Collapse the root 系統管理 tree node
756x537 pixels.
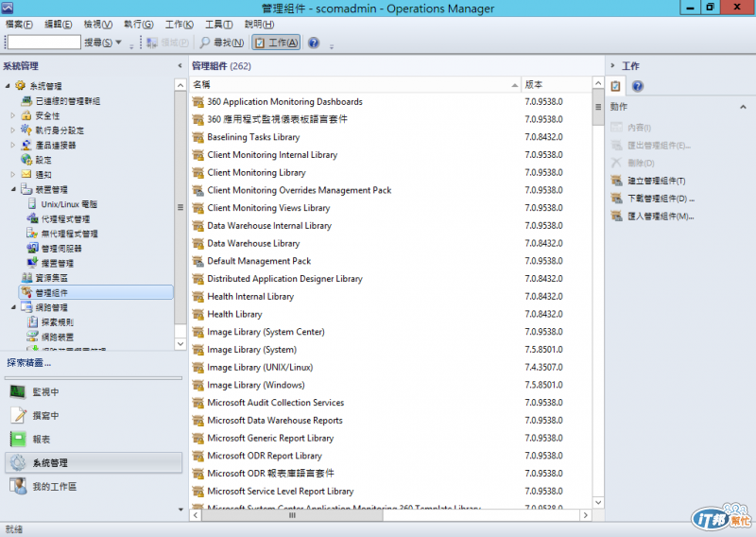tap(8, 86)
